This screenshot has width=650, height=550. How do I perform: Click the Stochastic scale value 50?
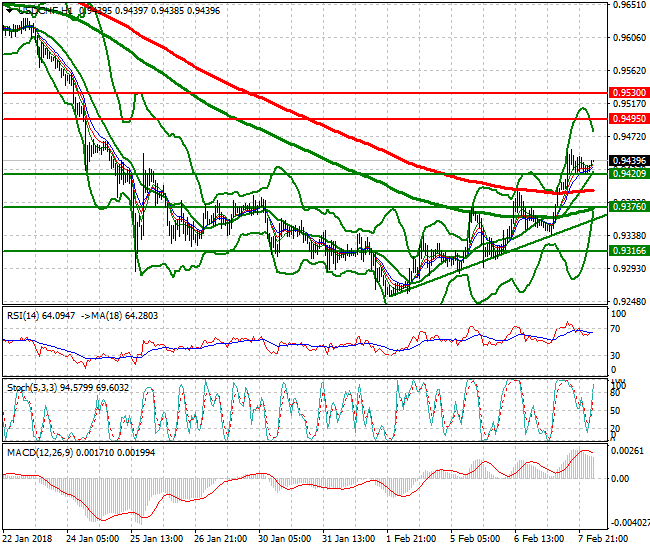pos(615,411)
